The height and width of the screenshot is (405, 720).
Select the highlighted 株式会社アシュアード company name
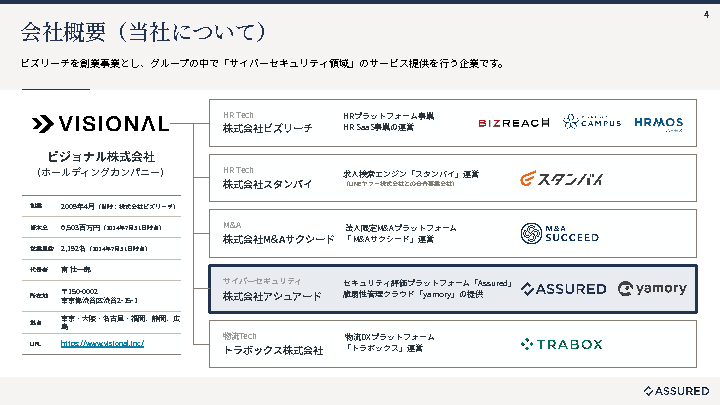(x=273, y=296)
